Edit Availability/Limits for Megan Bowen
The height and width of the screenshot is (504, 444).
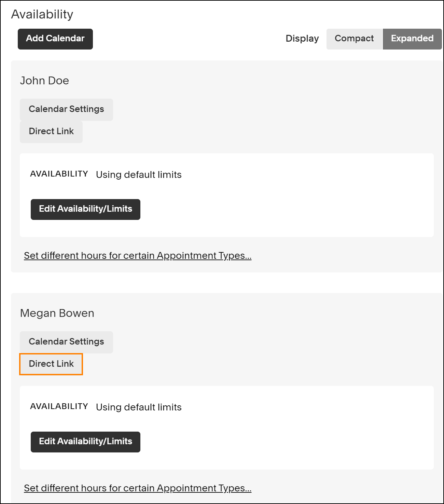[x=85, y=442]
